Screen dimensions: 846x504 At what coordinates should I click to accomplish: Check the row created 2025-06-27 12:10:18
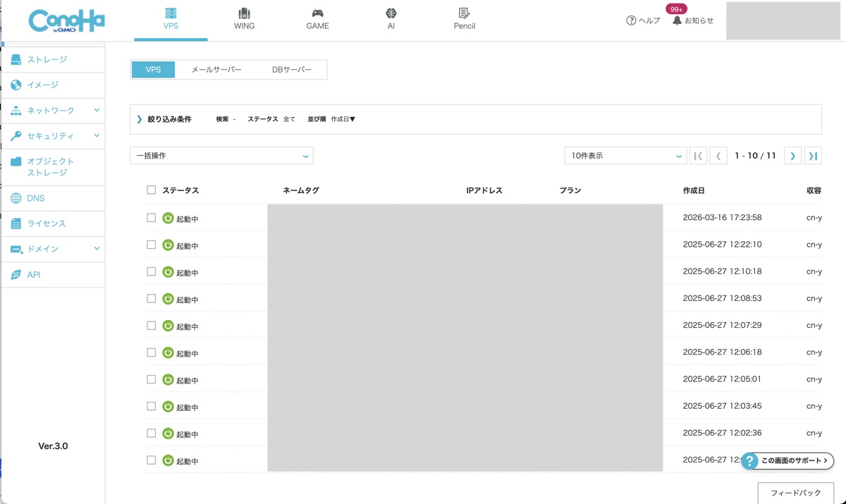pyautogui.click(x=151, y=271)
